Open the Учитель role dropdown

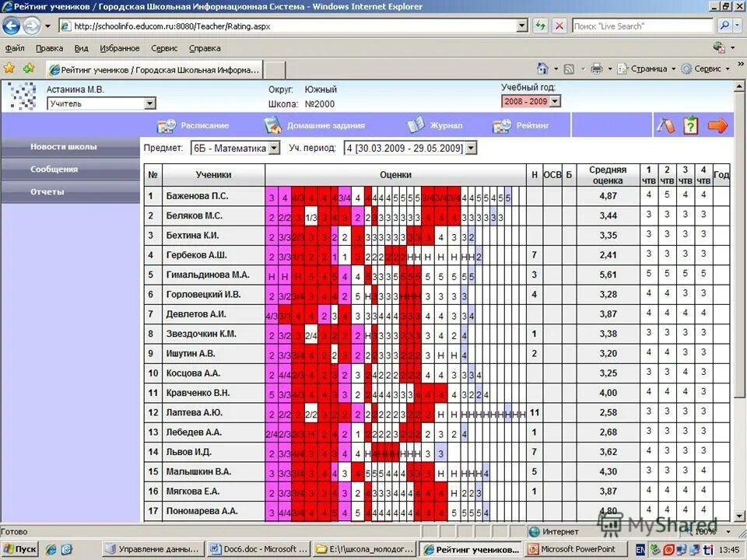[x=149, y=103]
